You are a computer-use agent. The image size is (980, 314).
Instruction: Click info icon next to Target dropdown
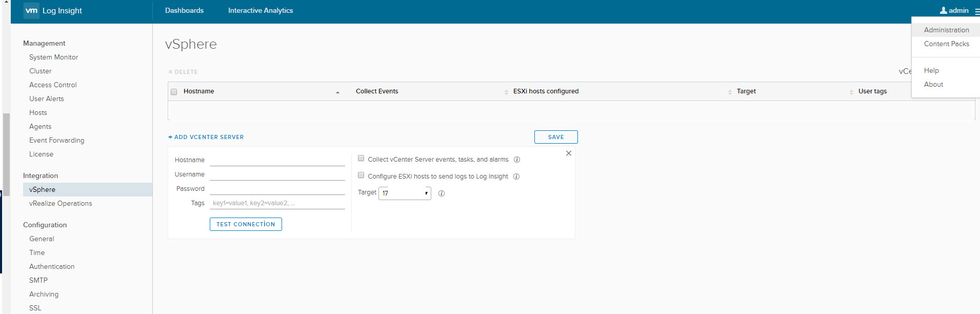(442, 193)
